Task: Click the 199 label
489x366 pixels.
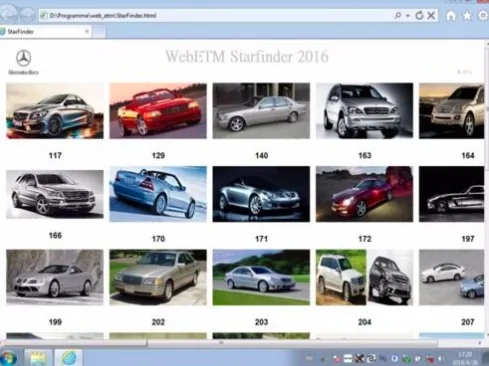Action: pos(55,322)
